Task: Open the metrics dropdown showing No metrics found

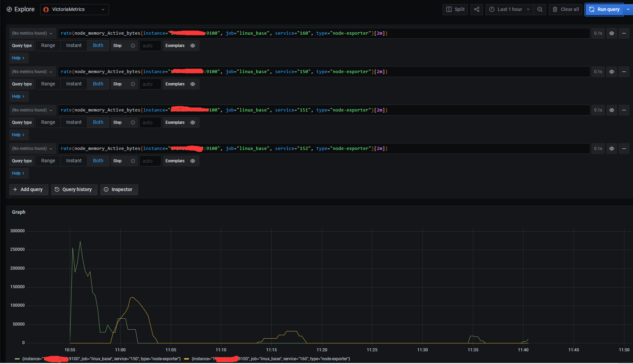Action: click(x=32, y=33)
